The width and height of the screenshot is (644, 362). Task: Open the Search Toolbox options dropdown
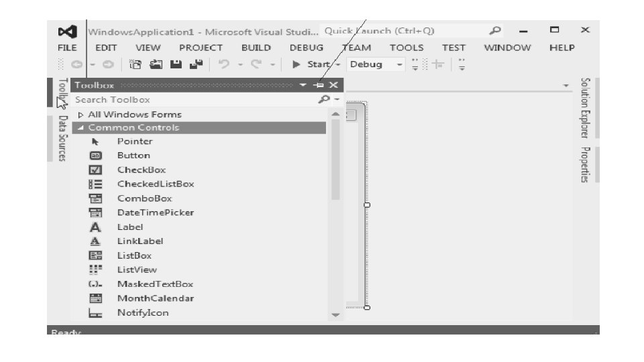point(337,99)
